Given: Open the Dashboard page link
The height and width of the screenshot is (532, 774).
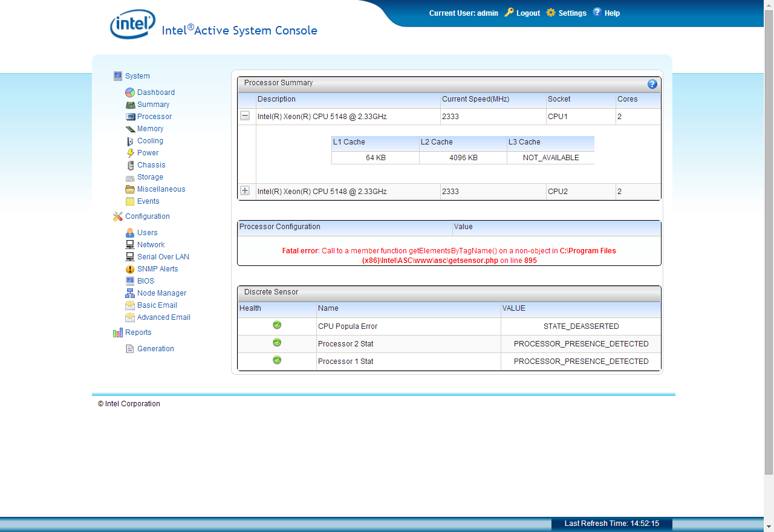Looking at the screenshot, I should [156, 92].
